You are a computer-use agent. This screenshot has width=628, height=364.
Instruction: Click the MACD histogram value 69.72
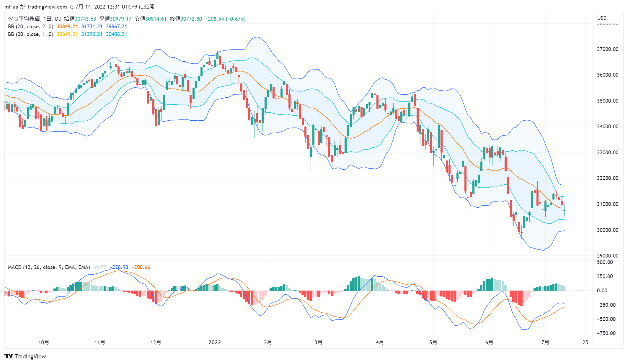coord(100,267)
